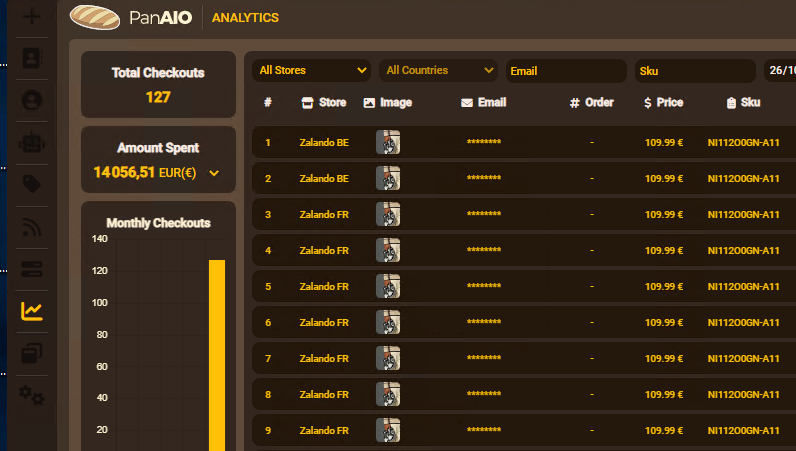This screenshot has width=796, height=451.
Task: Focus the Email filter field
Action: pos(566,71)
